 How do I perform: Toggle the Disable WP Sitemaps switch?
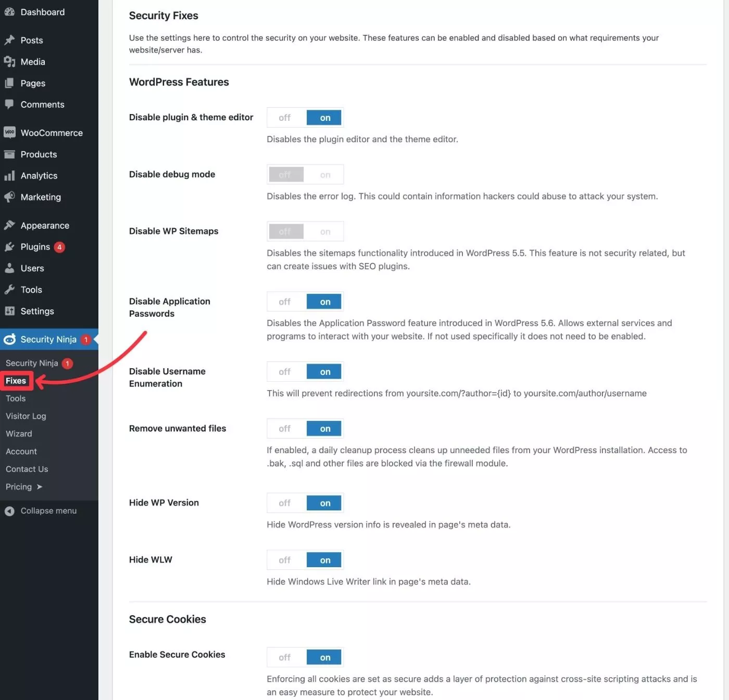click(x=305, y=231)
